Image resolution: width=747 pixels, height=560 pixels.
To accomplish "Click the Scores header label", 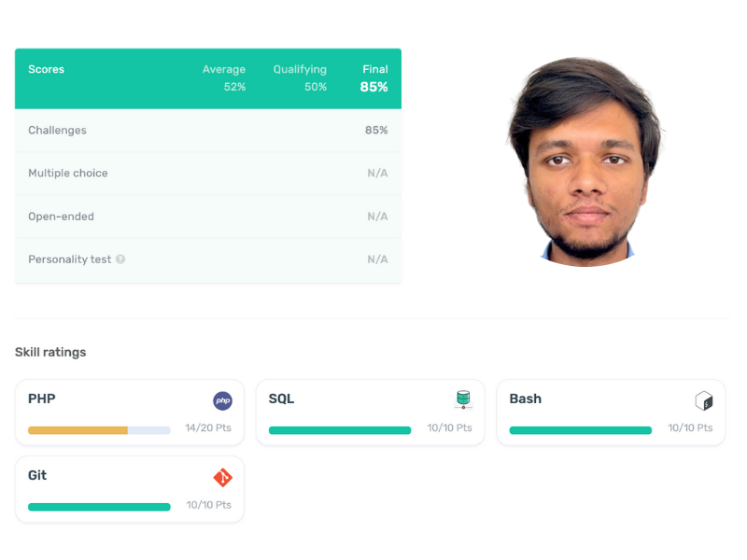I will [46, 69].
